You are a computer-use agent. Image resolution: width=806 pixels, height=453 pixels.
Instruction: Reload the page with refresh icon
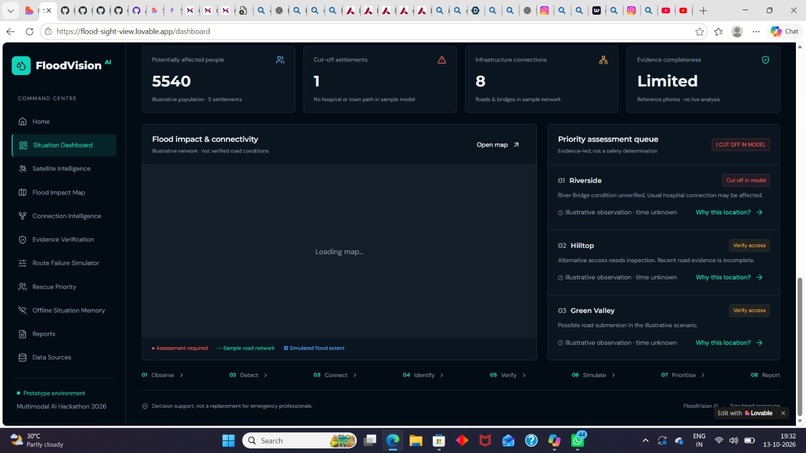pos(29,31)
